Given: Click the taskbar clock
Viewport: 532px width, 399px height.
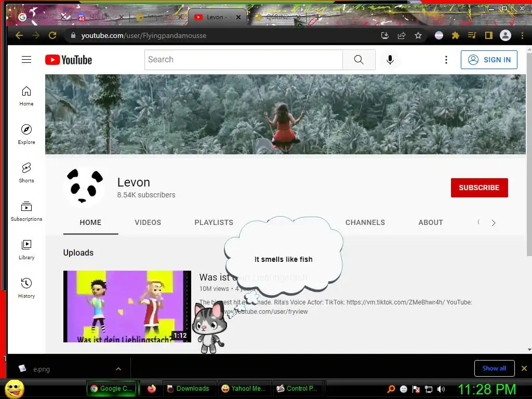Looking at the screenshot, I should [x=487, y=389].
